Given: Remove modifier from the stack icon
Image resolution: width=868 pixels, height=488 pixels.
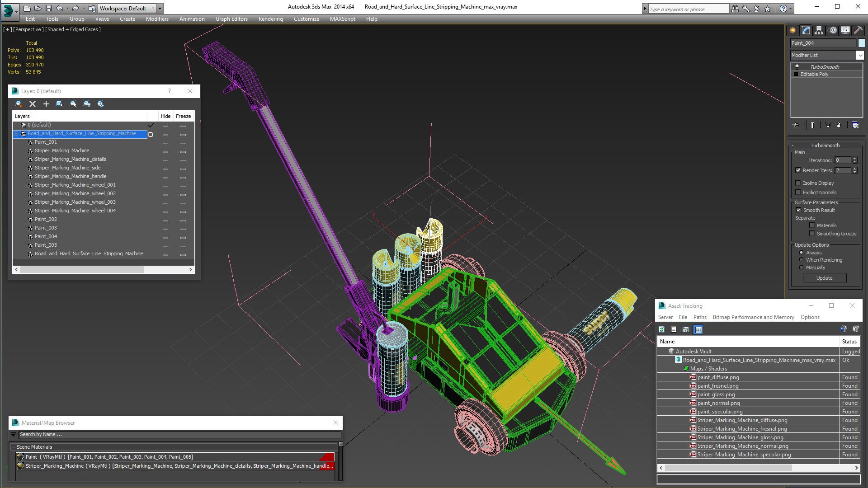Looking at the screenshot, I should (x=839, y=125).
